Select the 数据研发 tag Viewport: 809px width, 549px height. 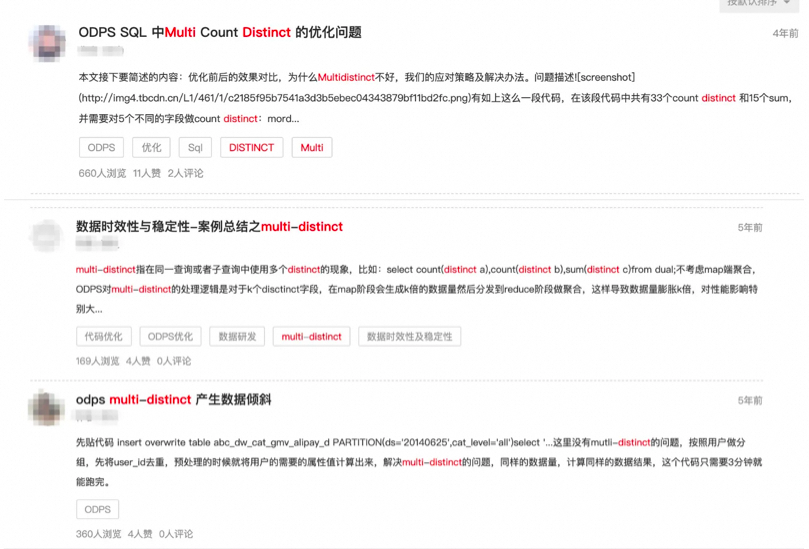point(237,336)
